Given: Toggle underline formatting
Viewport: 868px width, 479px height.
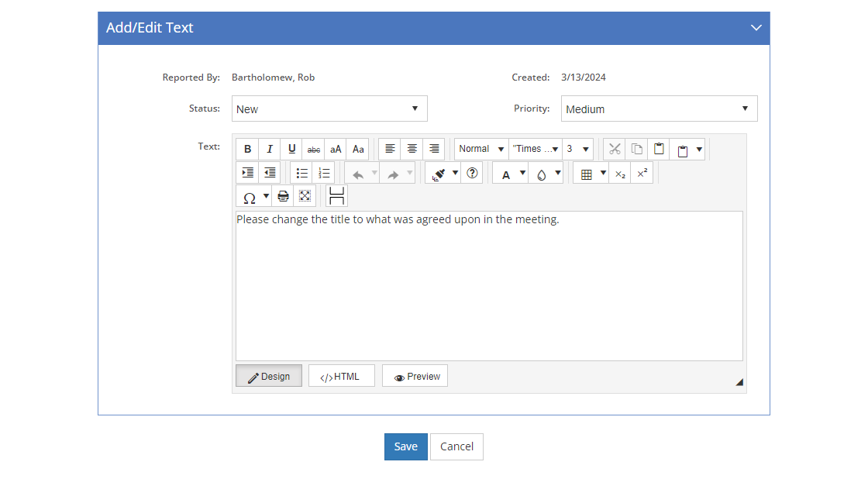Looking at the screenshot, I should click(x=291, y=149).
